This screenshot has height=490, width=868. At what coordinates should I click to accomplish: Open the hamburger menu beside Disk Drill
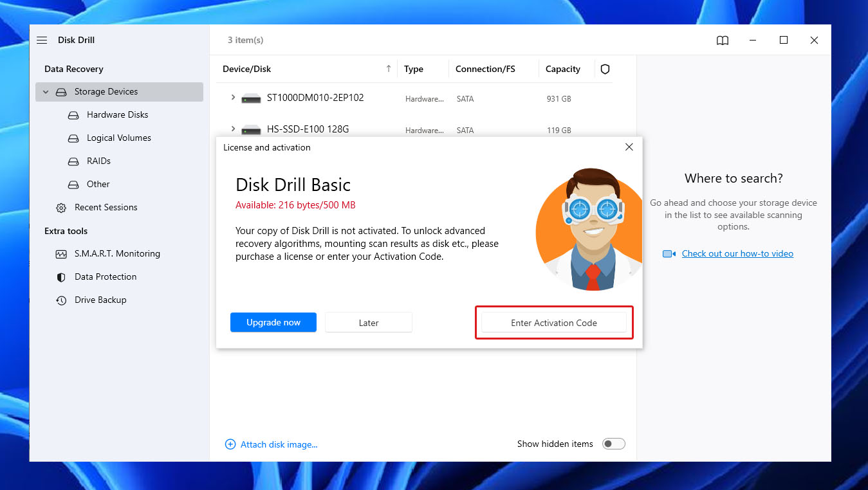pyautogui.click(x=42, y=40)
